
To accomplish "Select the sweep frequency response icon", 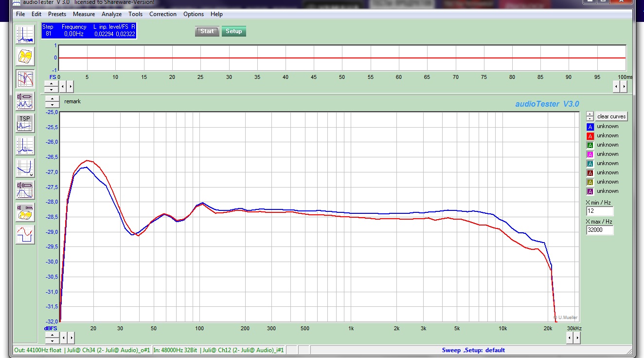I will tap(25, 79).
